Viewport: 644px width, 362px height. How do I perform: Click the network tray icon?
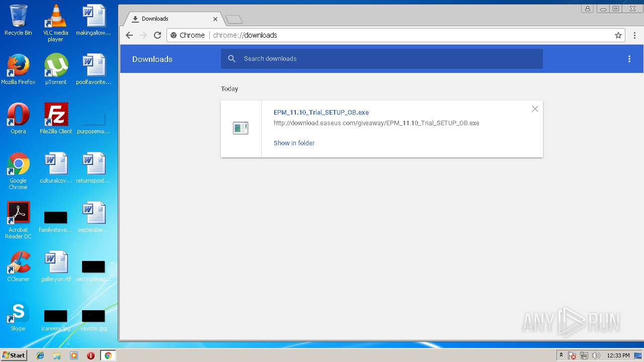(x=584, y=355)
